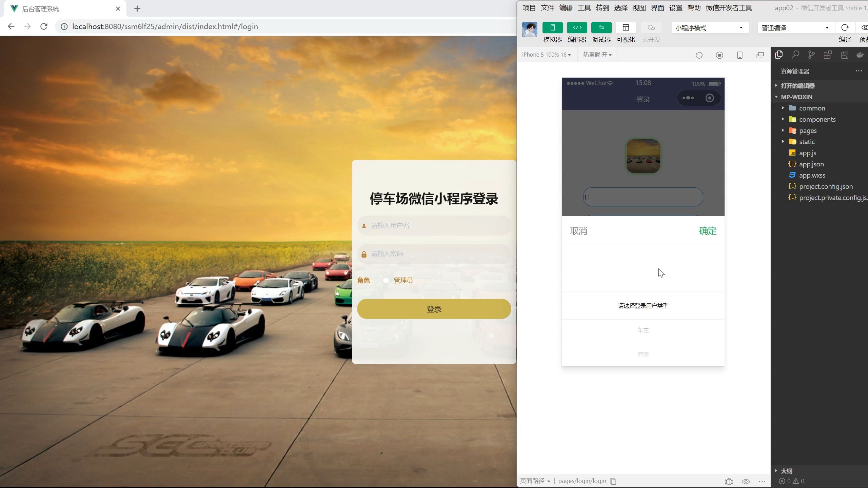Select 确定 button in WeChat mini program

pyautogui.click(x=708, y=230)
